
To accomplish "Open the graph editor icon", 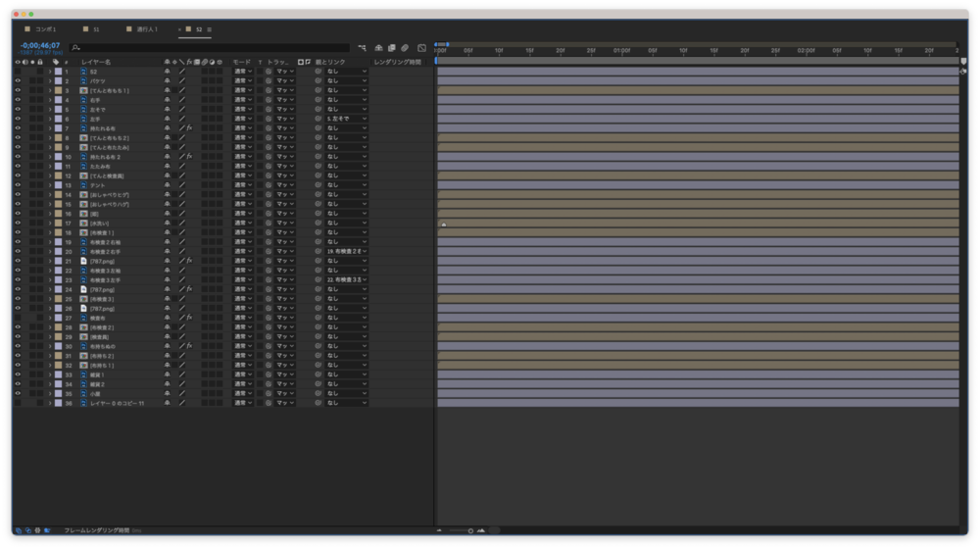I will (421, 47).
